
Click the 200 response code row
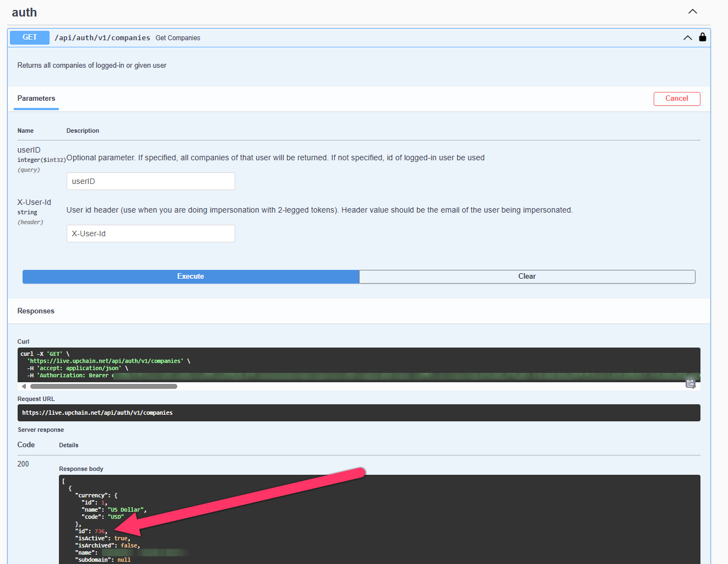[23, 464]
